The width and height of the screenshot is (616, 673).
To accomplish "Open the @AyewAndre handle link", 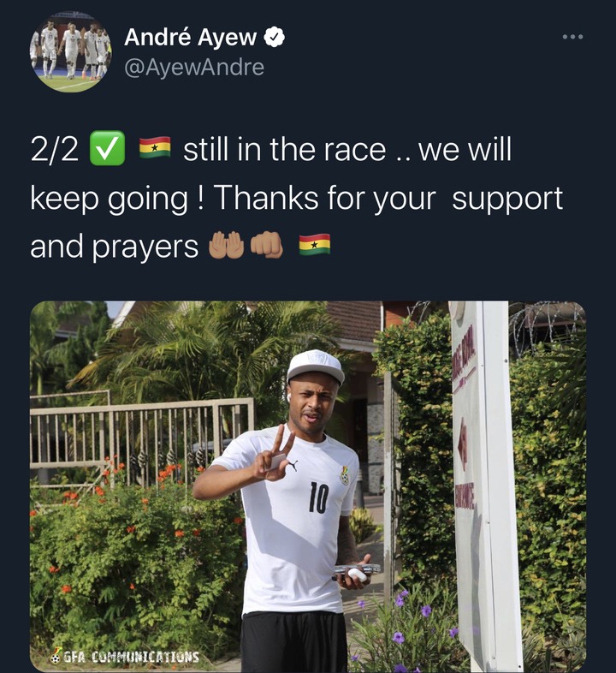I will (x=194, y=68).
